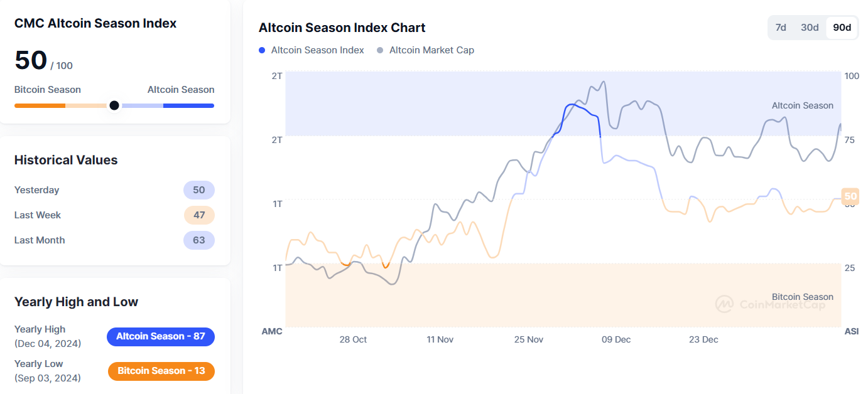This screenshot has height=394, width=868.
Task: Click the blue Altcoin Season Index legend dot
Action: pyautogui.click(x=262, y=50)
